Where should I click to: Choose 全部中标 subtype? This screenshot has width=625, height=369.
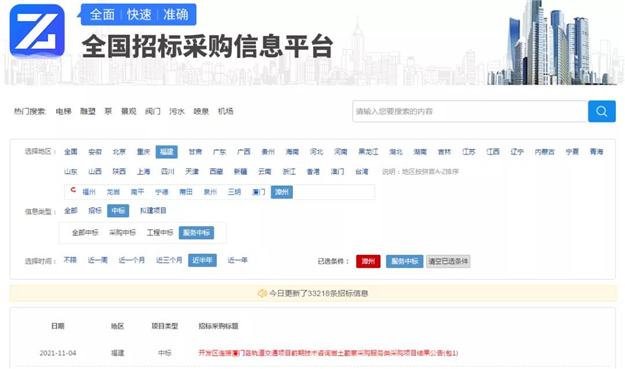(x=85, y=233)
